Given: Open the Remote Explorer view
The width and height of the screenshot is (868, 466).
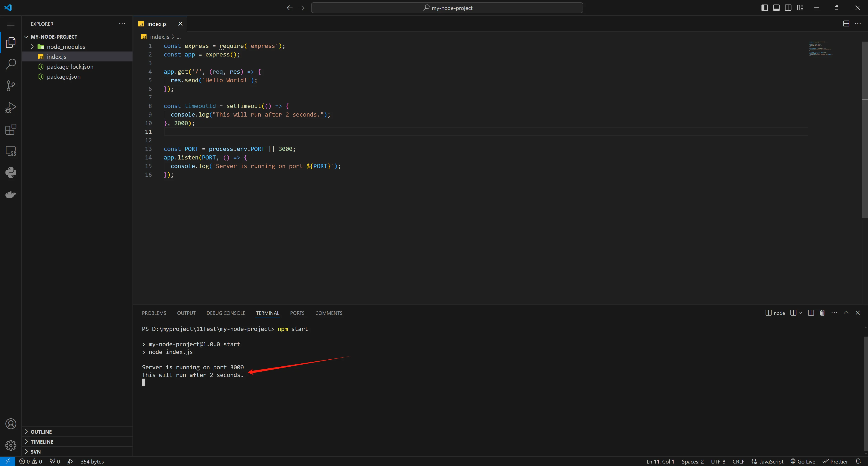Looking at the screenshot, I should click(x=11, y=151).
